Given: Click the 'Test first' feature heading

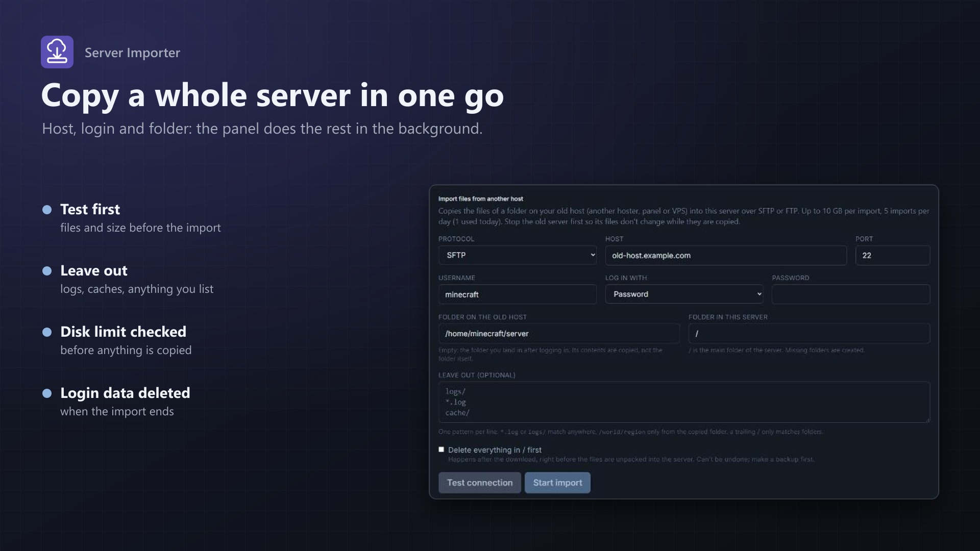Looking at the screenshot, I should pos(90,209).
